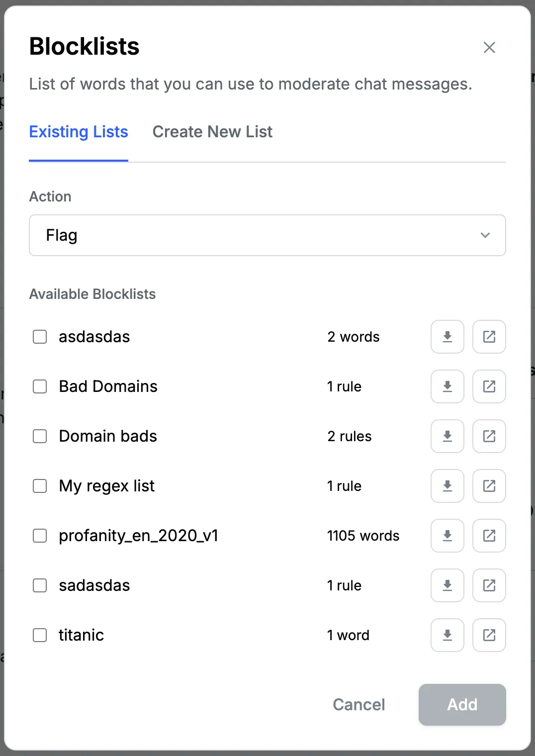The height and width of the screenshot is (756, 535).
Task: Download the profanity_en_2020_v1 blocklist
Action: pyautogui.click(x=447, y=536)
